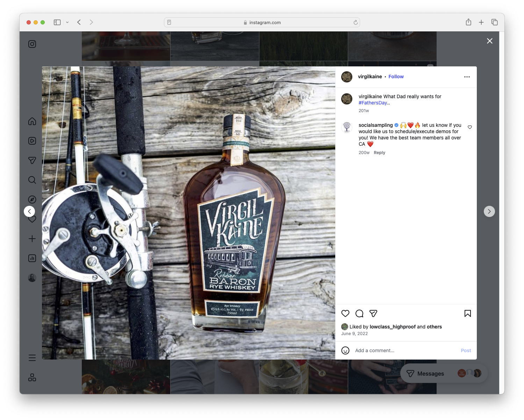Screen dimensions: 524x420
Task: Open Direct messages paper plane icon
Action: pos(32,160)
